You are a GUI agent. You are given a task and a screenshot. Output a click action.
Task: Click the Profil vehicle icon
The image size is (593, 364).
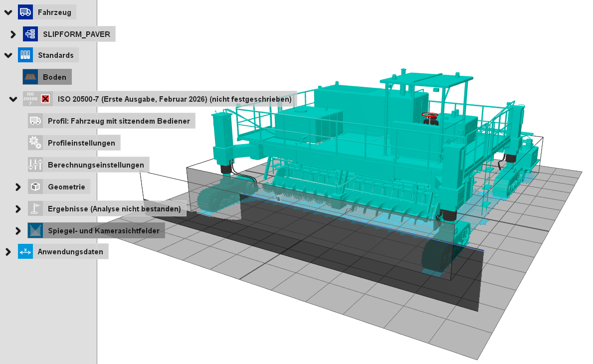pos(35,121)
